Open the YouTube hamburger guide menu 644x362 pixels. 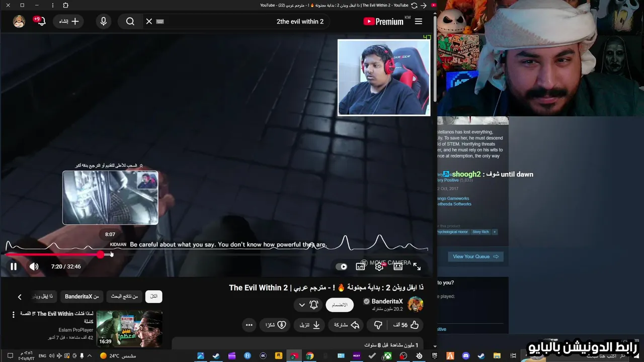[419, 21]
